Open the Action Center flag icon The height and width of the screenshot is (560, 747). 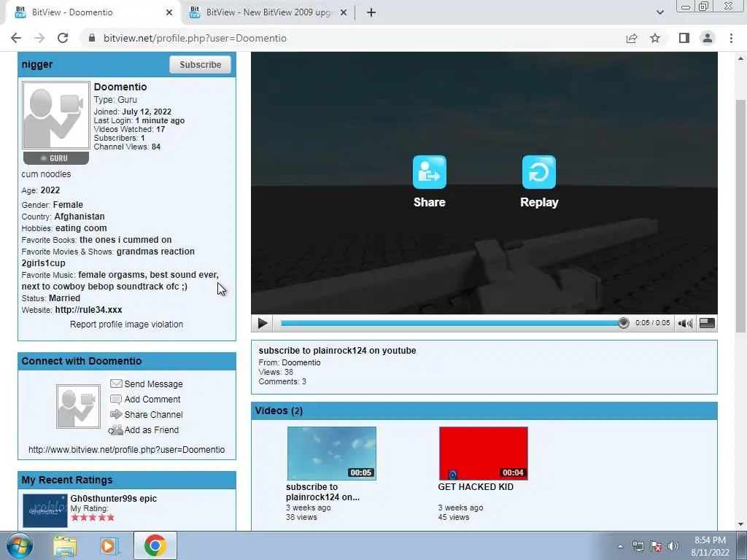pyautogui.click(x=656, y=546)
